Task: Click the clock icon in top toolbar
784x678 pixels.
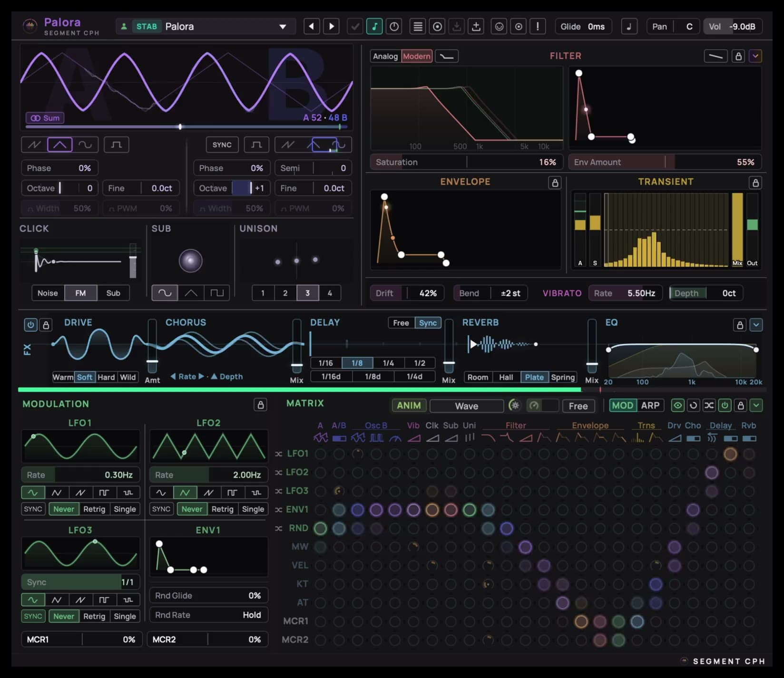Action: 394,27
